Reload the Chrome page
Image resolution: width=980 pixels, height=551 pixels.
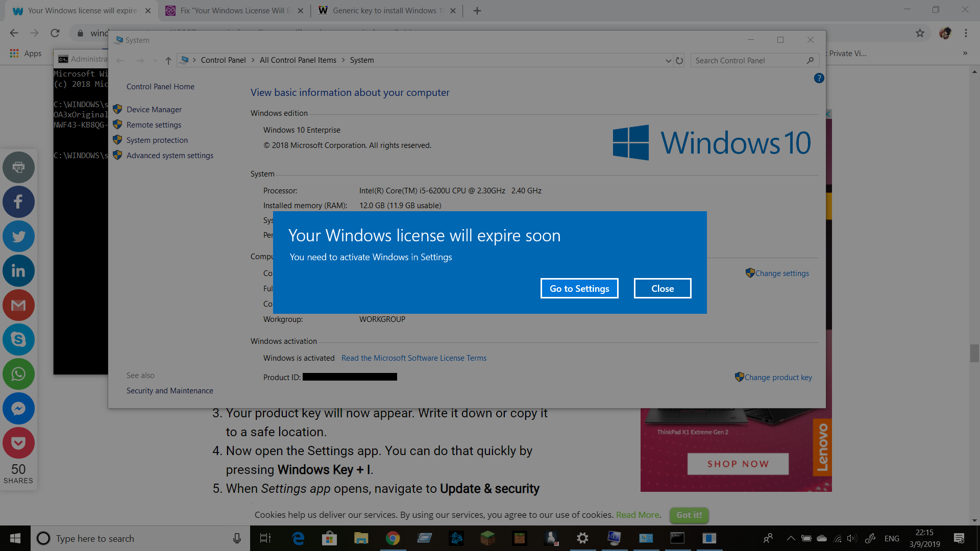click(55, 33)
